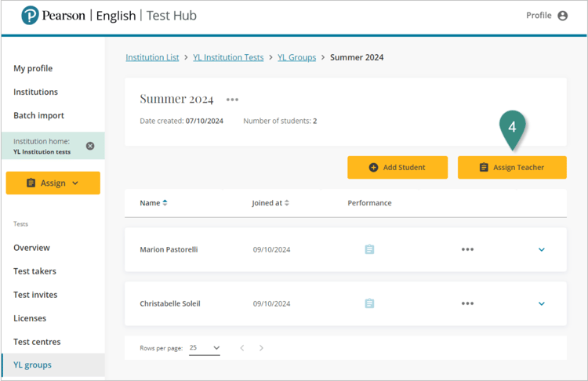Open performance report for Christabelle Soleil

369,303
